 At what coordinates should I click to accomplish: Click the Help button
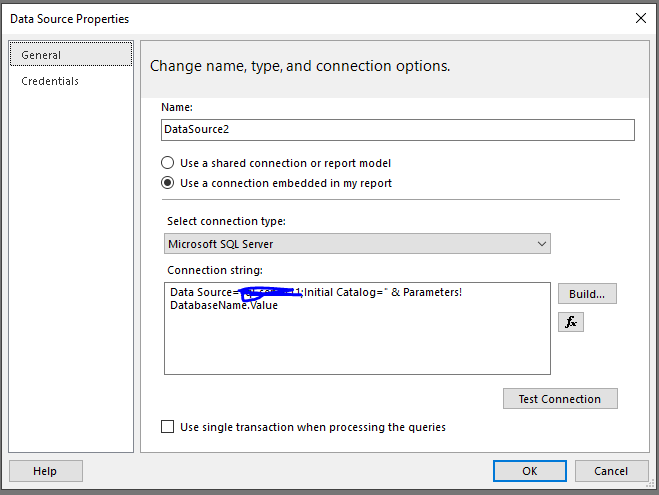click(46, 471)
